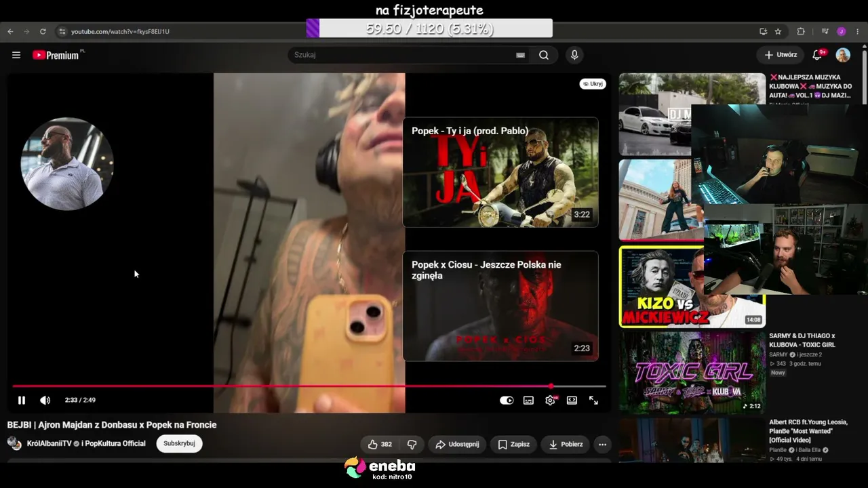Screen dimensions: 868x488
Task: Open 'Toxic Girl' video thumbnail
Action: (692, 372)
